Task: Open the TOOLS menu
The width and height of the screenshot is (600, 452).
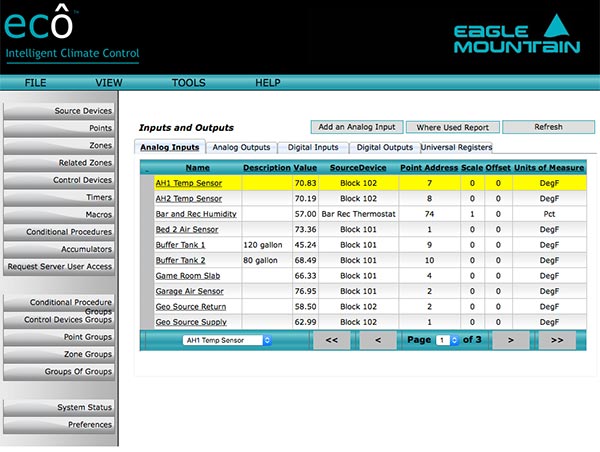Action: pyautogui.click(x=188, y=83)
